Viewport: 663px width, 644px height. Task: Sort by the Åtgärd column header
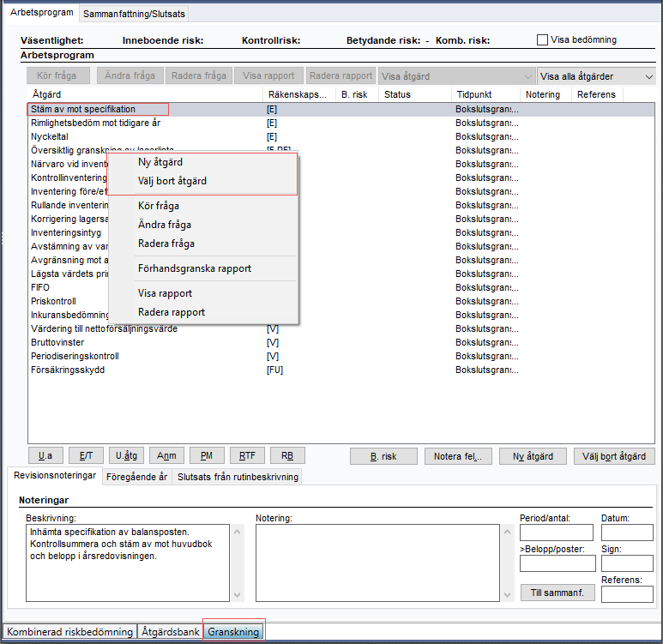146,94
